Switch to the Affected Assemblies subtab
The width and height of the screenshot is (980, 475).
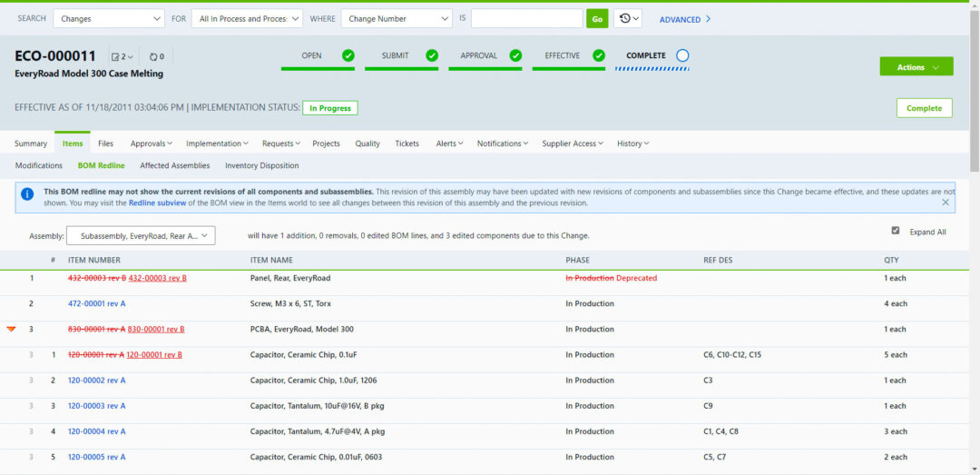click(174, 165)
